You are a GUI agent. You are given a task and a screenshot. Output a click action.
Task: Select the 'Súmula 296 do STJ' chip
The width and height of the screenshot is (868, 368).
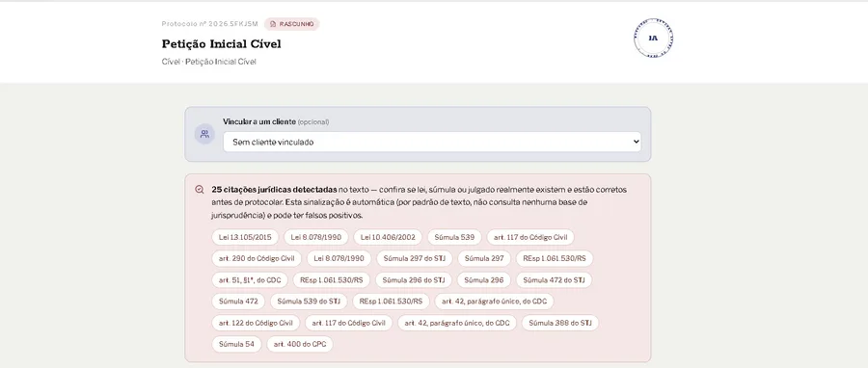point(414,280)
